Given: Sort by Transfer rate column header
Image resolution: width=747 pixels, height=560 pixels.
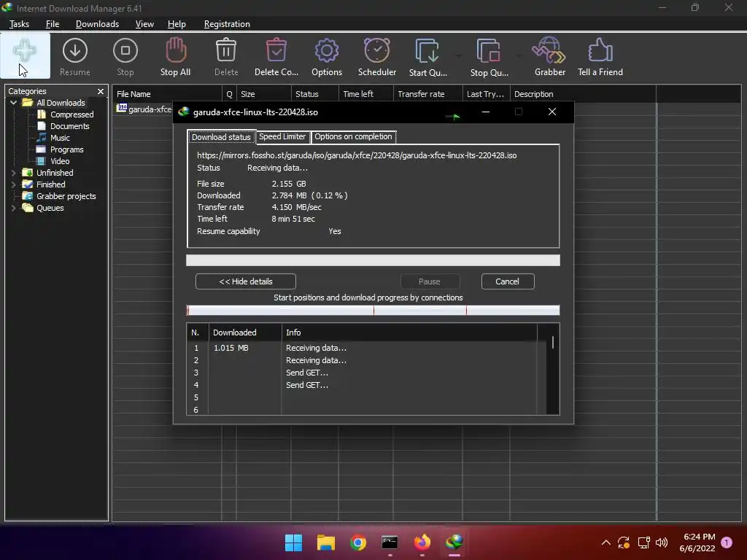Looking at the screenshot, I should coord(427,94).
